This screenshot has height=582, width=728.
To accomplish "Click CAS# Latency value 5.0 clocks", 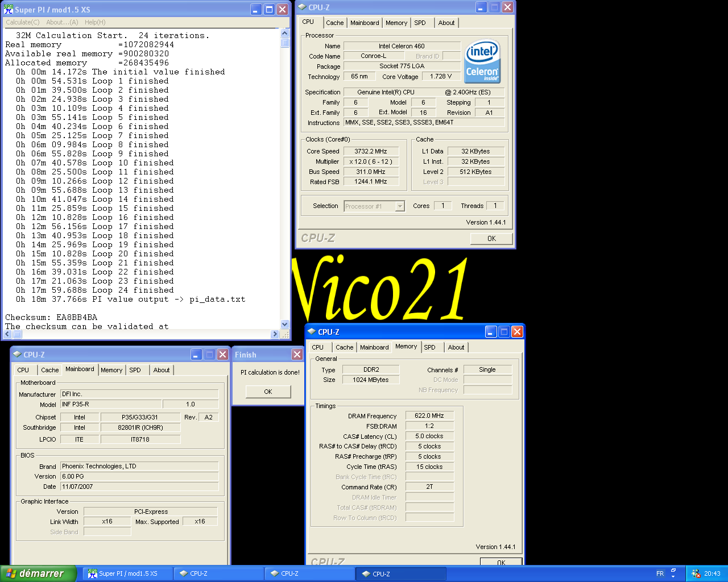I will coord(429,436).
